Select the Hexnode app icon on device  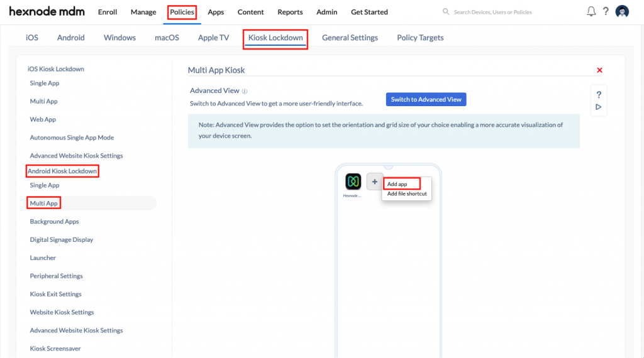pyautogui.click(x=353, y=182)
